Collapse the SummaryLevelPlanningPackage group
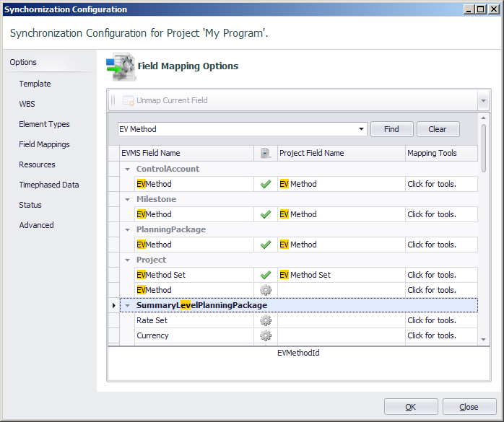This screenshot has width=504, height=422. (x=128, y=305)
